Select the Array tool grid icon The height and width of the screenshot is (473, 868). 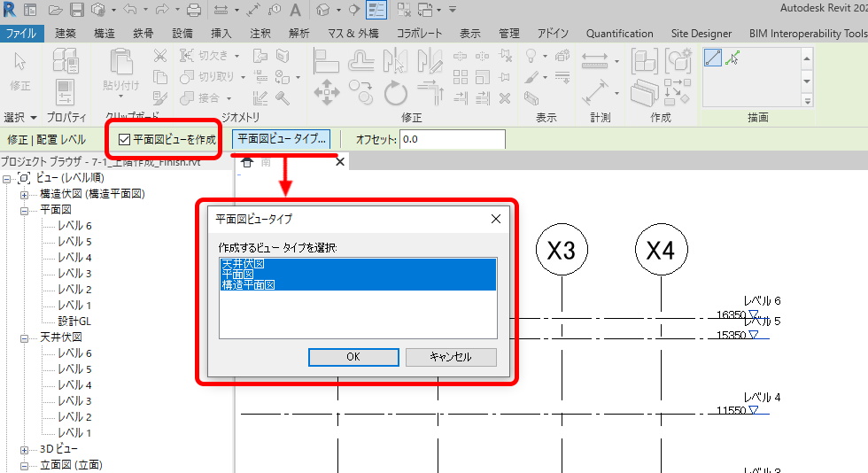[460, 77]
